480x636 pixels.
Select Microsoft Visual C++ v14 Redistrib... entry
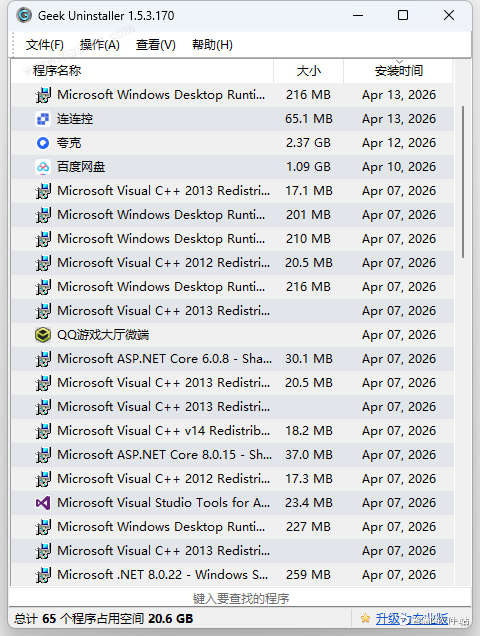[x=164, y=431]
